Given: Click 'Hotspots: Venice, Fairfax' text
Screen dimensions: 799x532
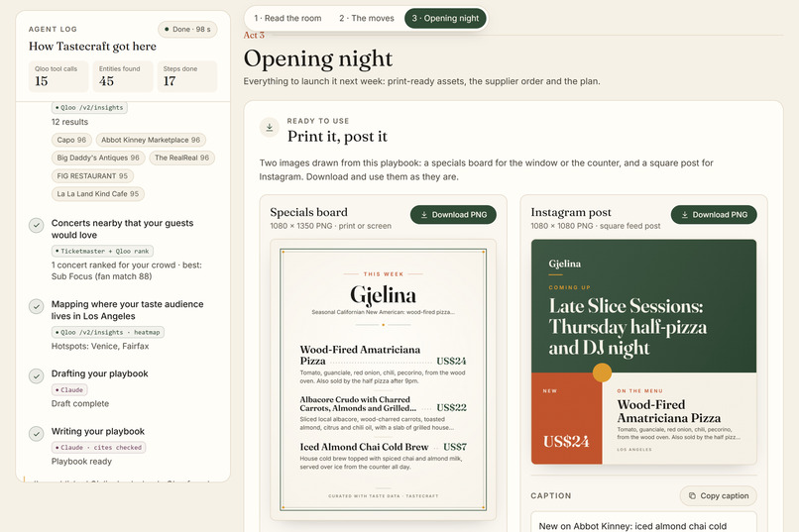Looking at the screenshot, I should (100, 346).
